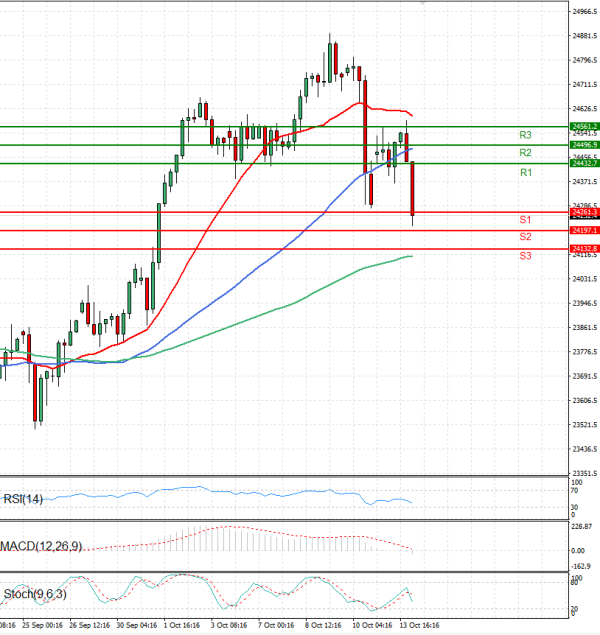Select the MACD(12,26,9) indicator label
This screenshot has width=600, height=635.
tap(42, 545)
